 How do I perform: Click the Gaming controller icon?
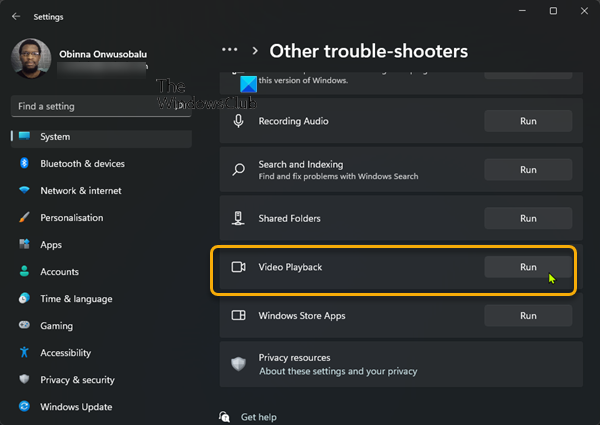click(24, 326)
